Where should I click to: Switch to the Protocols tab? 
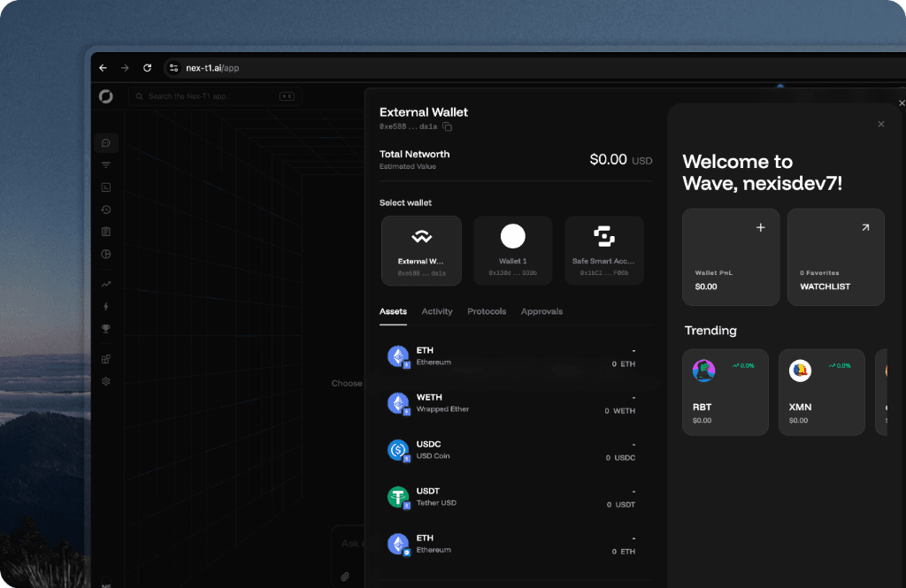487,311
